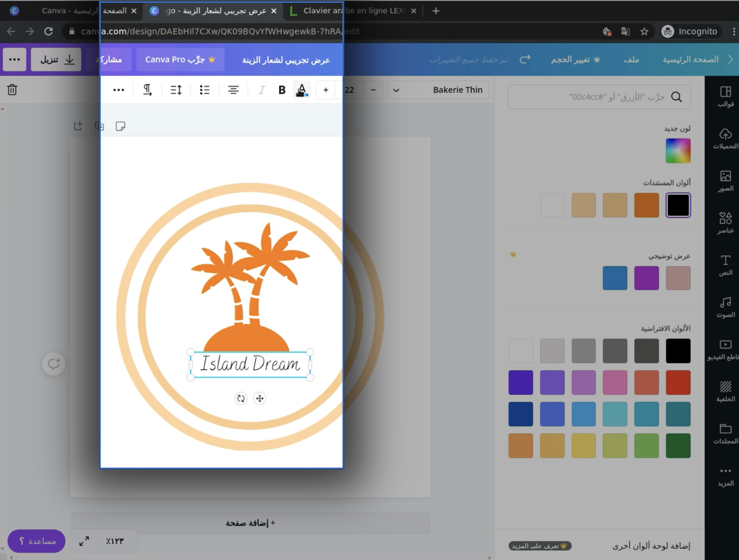This screenshot has width=739, height=560.
Task: Select the black document color swatch
Action: click(x=678, y=205)
